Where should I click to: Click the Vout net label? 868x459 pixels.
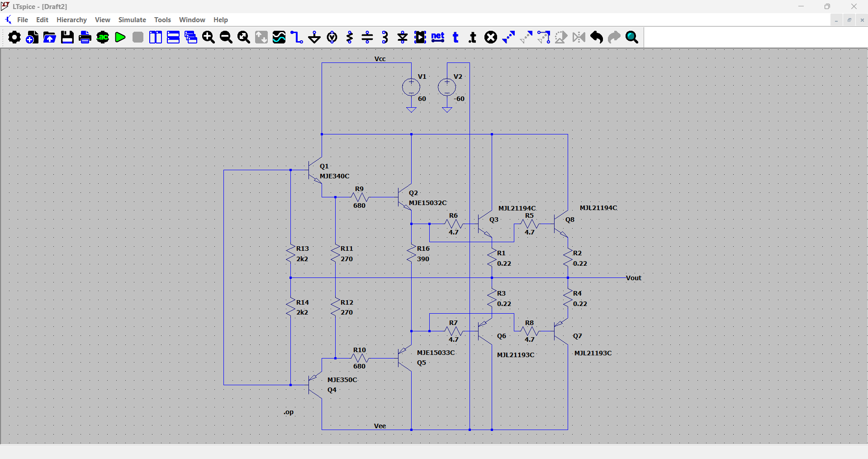tap(633, 278)
